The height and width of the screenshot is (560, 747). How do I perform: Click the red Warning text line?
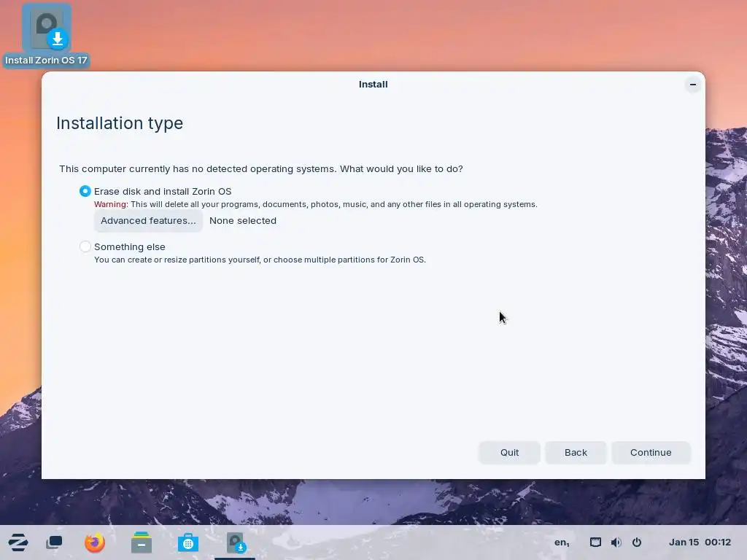pos(315,204)
